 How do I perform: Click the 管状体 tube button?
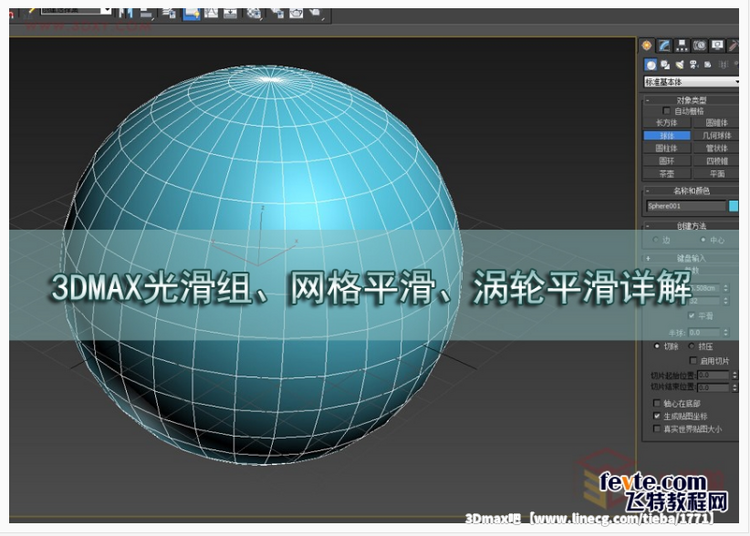click(x=716, y=148)
